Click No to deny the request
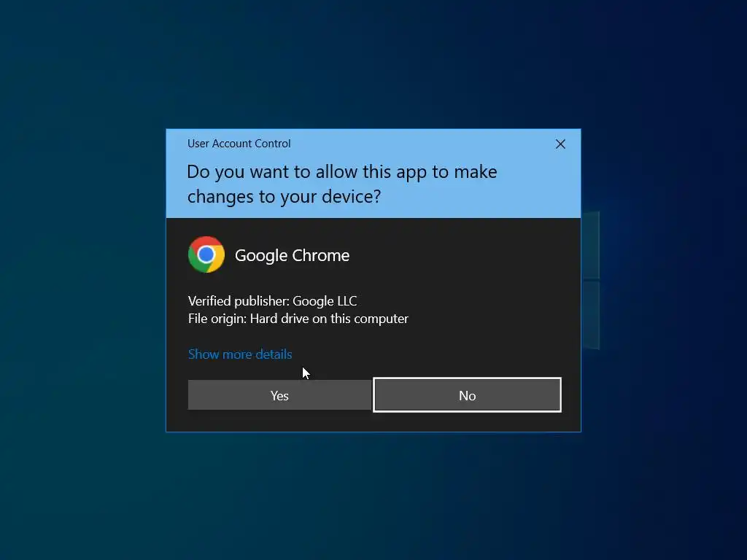Viewport: 747px width, 560px height. [468, 394]
